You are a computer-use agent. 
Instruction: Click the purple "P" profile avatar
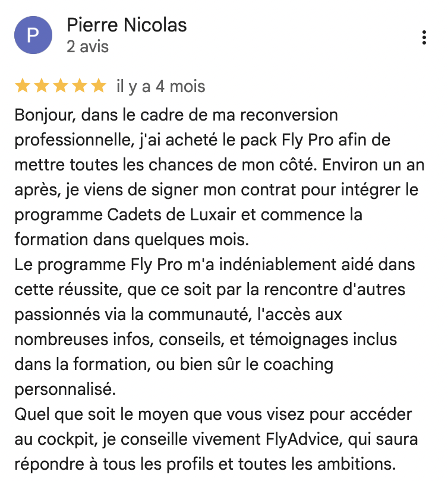(32, 36)
